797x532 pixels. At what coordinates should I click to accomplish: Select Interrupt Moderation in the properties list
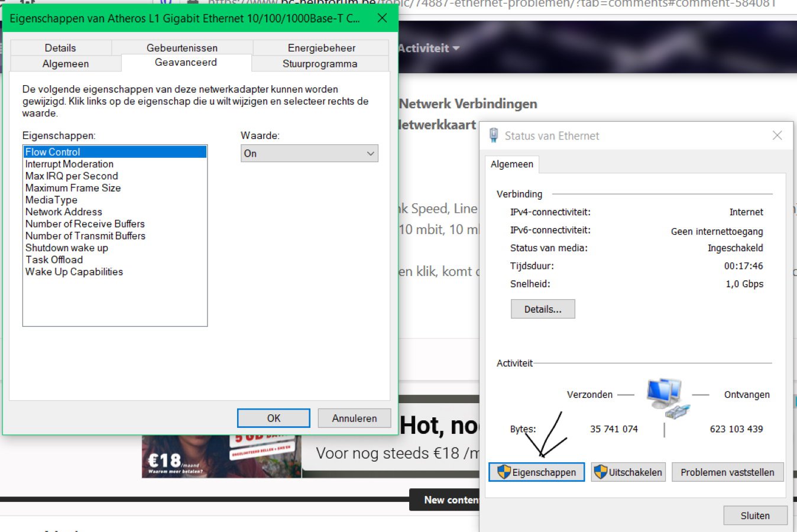tap(69, 164)
